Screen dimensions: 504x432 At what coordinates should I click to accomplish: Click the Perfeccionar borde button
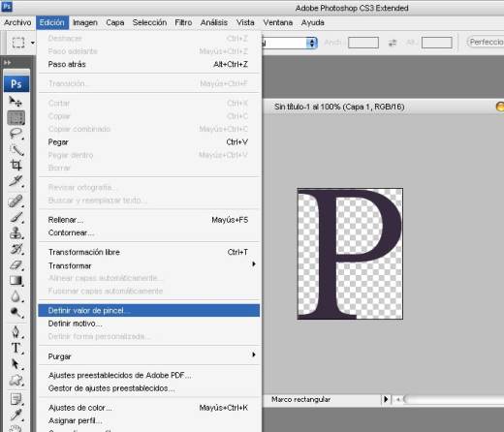[x=486, y=42]
